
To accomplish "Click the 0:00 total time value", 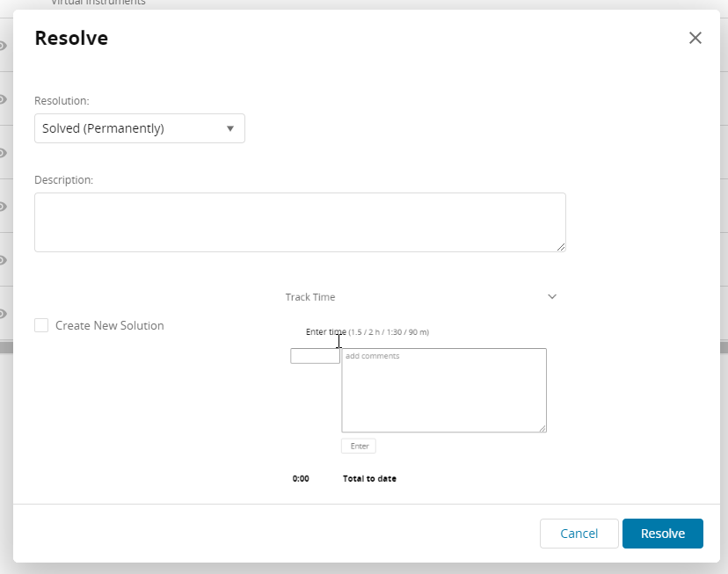I will pos(301,479).
